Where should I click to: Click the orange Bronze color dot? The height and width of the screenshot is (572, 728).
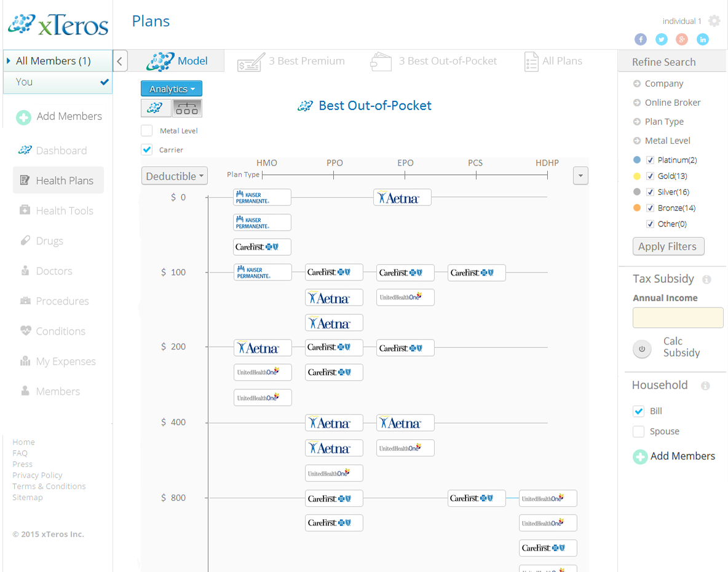637,207
